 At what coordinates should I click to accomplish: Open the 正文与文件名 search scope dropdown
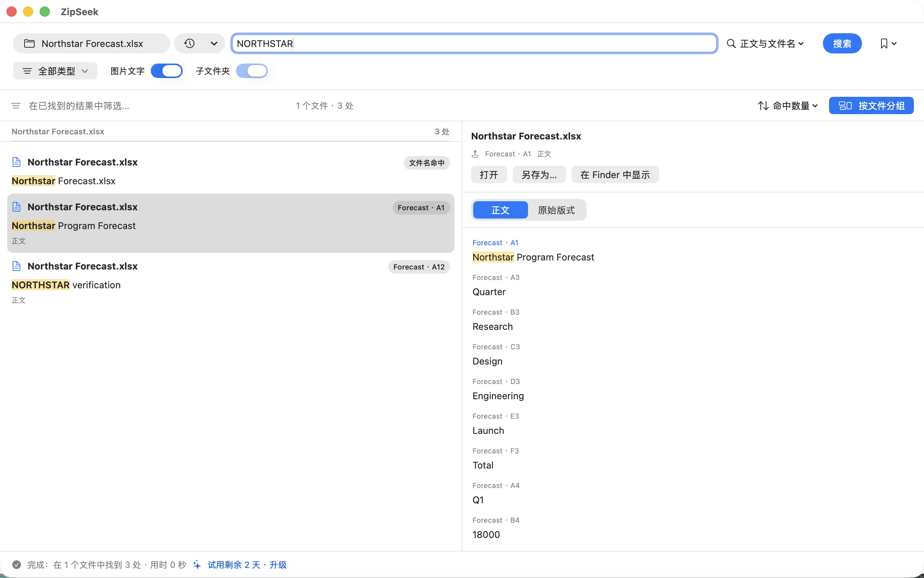[766, 44]
